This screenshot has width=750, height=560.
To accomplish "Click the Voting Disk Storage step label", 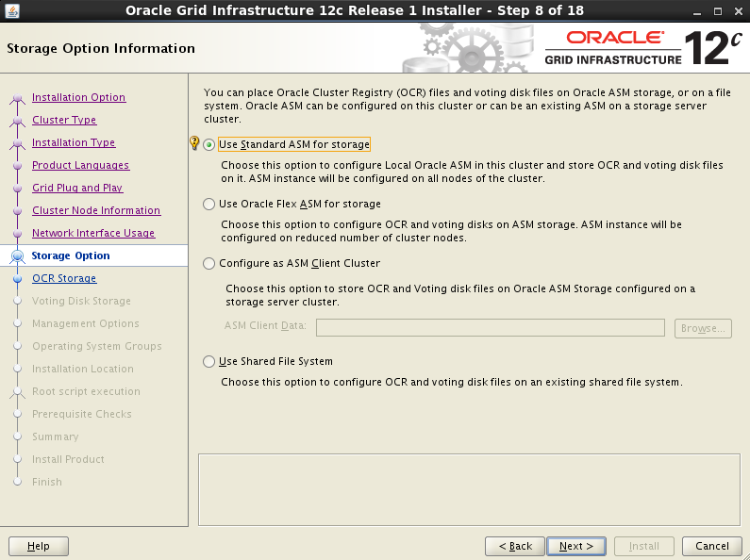I will [x=81, y=301].
